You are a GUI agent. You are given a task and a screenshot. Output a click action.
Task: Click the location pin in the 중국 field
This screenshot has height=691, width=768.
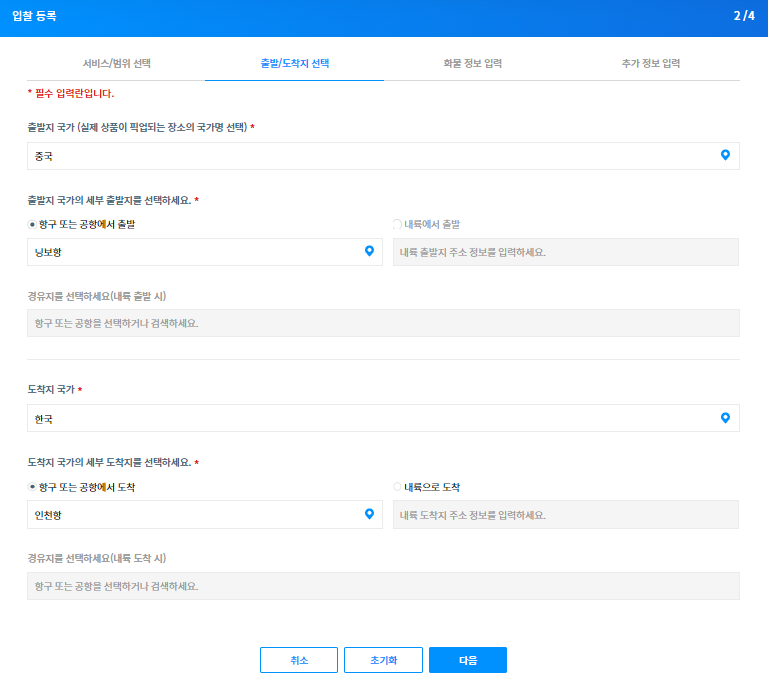pyautogui.click(x=725, y=155)
